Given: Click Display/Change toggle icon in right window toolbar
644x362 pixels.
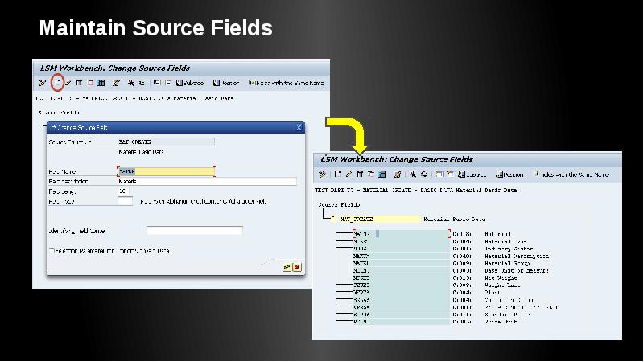Looking at the screenshot, I should point(323,175).
